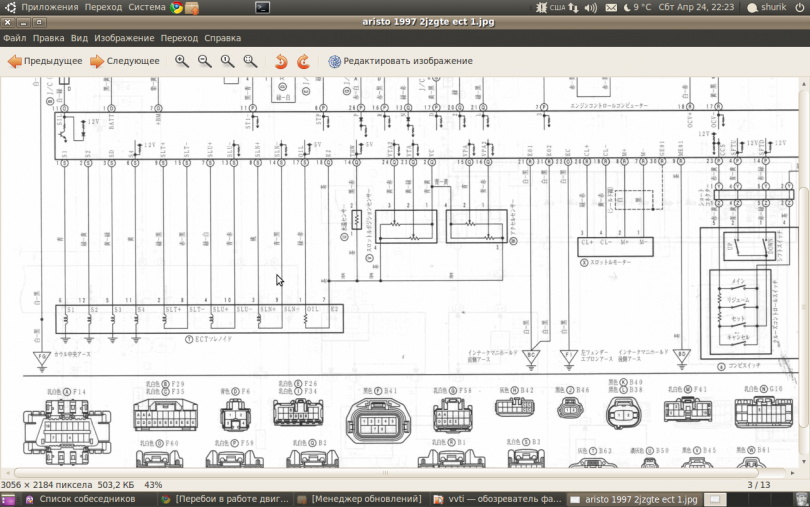Select the best fit zoom icon
Viewport: 810px width, 507px height.
250,61
